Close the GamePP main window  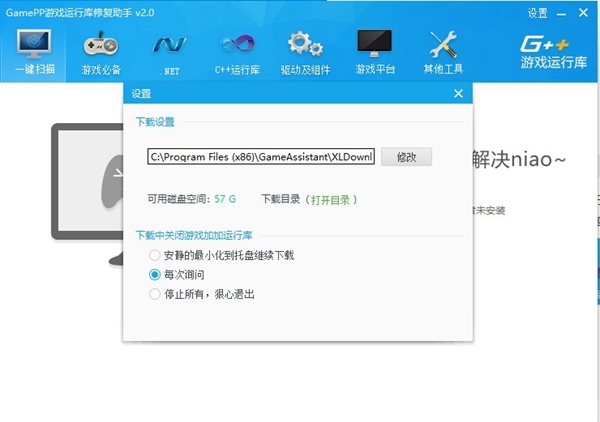(x=583, y=13)
